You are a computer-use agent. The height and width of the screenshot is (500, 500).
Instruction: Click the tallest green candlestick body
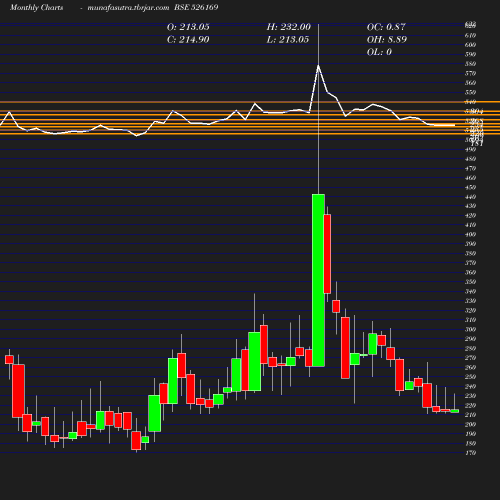[318, 280]
